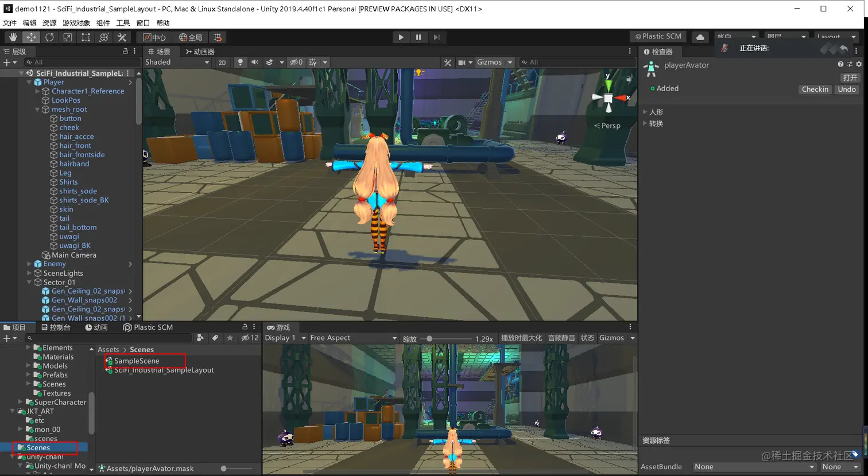Image resolution: width=868 pixels, height=476 pixels.
Task: Toggle the Scene view grid
Action: point(313,62)
